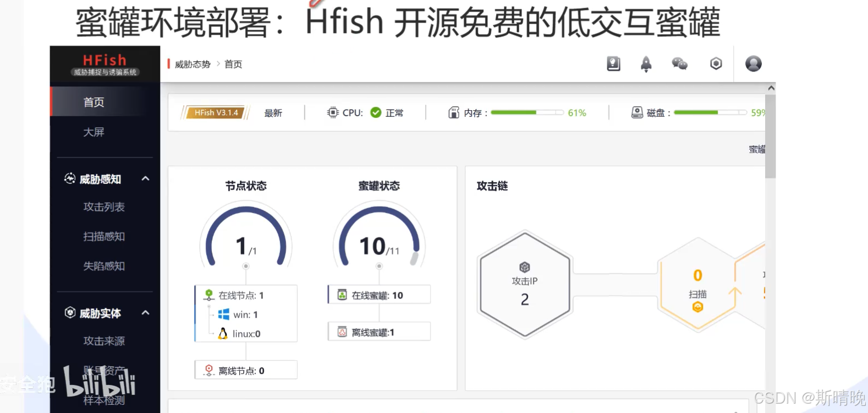This screenshot has width=868, height=413.
Task: Click the 威胁态势 breadcrumb
Action: (x=193, y=64)
